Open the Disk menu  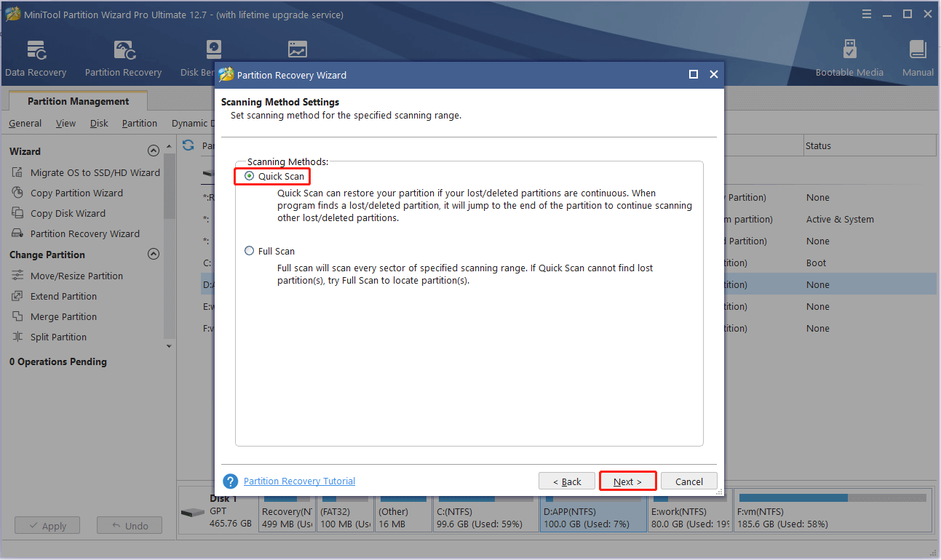[x=99, y=123]
